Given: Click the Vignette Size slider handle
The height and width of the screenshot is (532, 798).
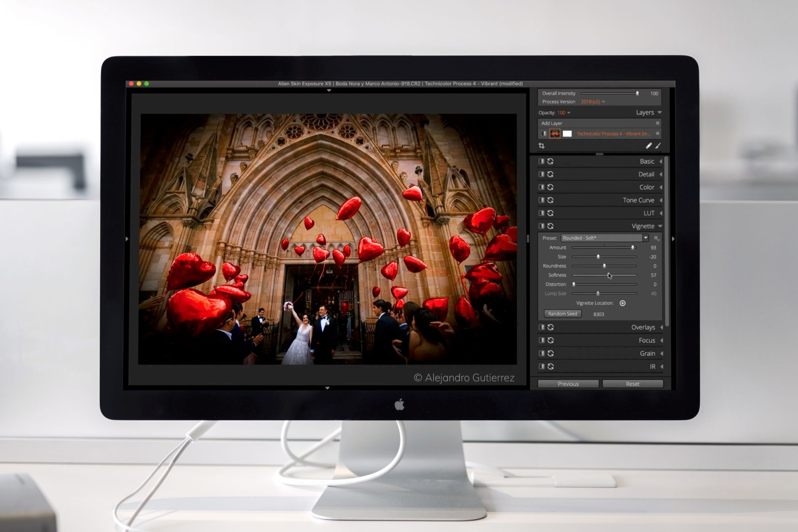Looking at the screenshot, I should point(598,257).
